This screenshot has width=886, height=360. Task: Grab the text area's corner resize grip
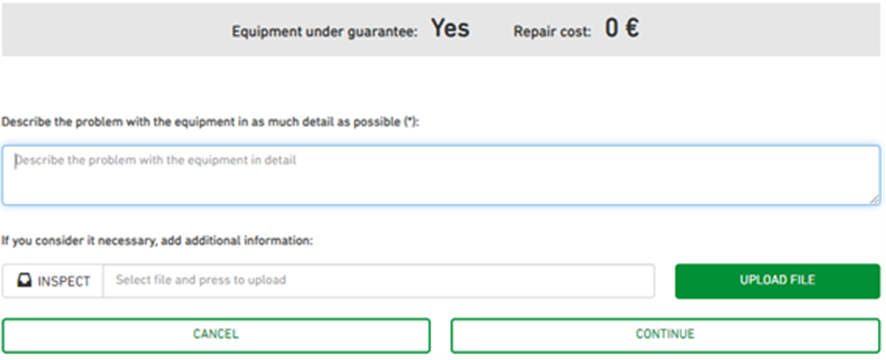click(x=874, y=199)
